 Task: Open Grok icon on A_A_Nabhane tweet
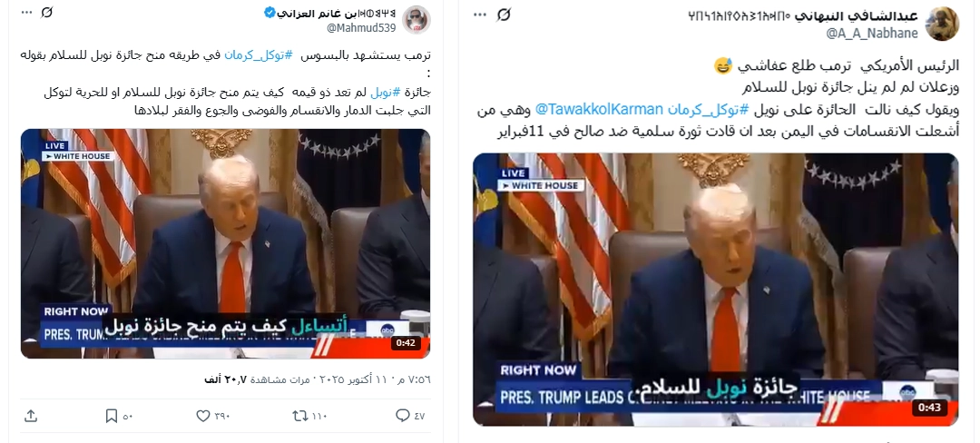[x=504, y=15]
